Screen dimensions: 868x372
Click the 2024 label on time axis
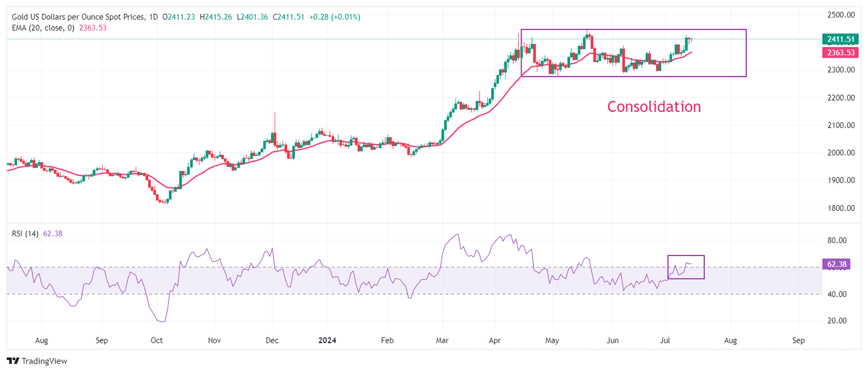(x=327, y=341)
